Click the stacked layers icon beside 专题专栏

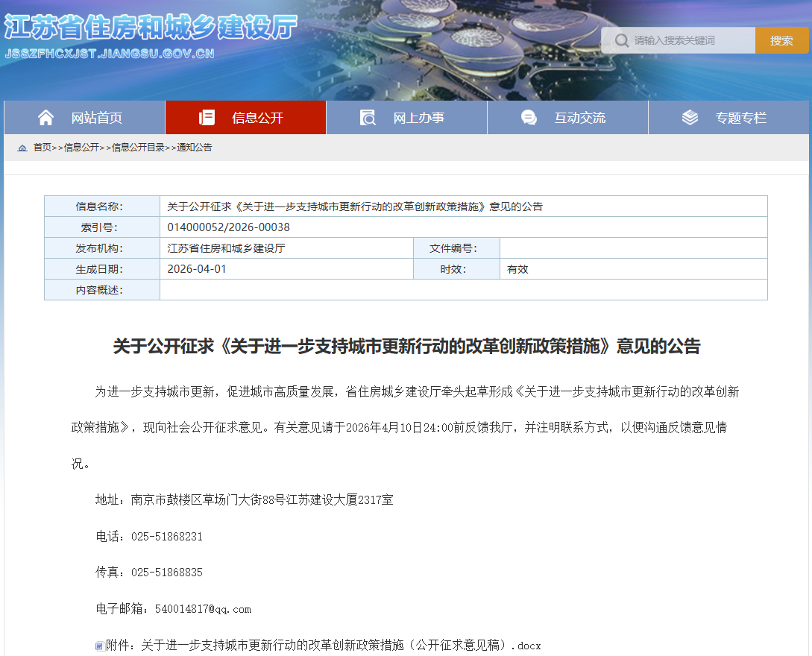(x=690, y=118)
